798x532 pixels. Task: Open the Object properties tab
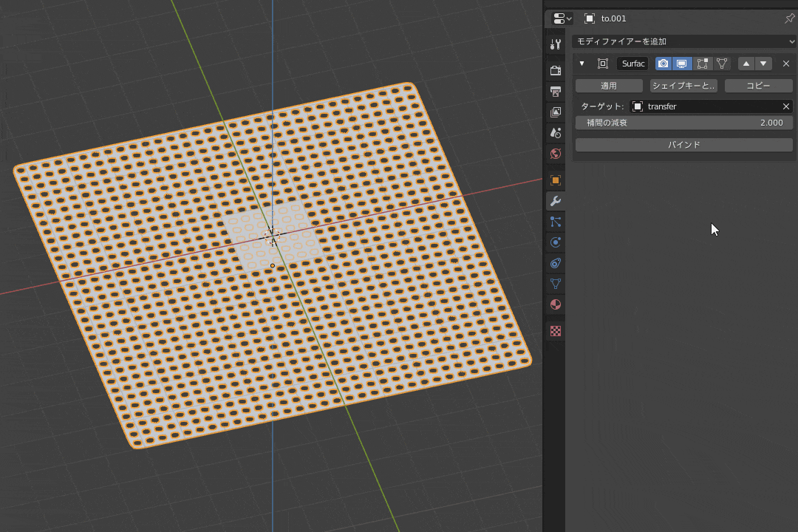pyautogui.click(x=555, y=180)
